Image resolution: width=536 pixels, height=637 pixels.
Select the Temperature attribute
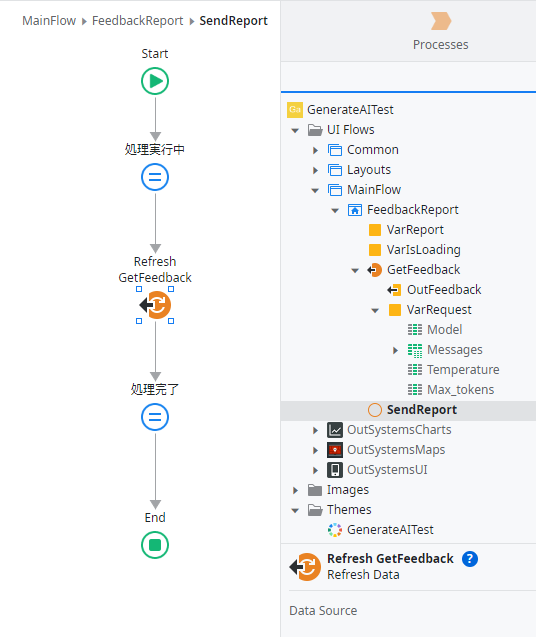[463, 370]
